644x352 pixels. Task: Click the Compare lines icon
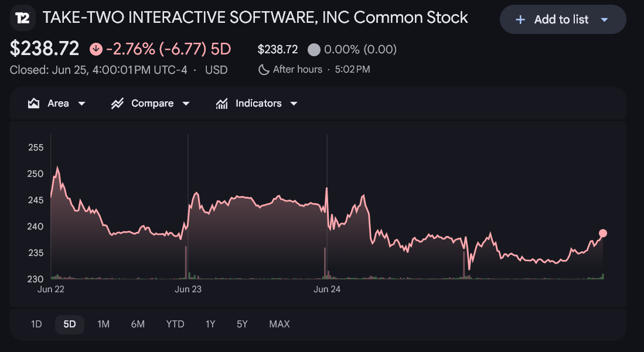tap(117, 104)
